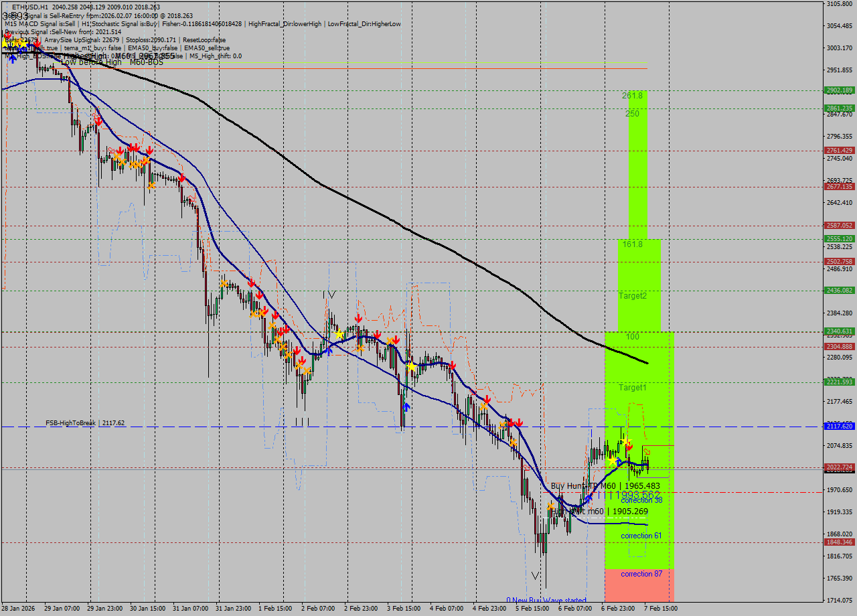Select the 261.8 Fibonacci extension label
The height and width of the screenshot is (616, 857).
pos(631,96)
